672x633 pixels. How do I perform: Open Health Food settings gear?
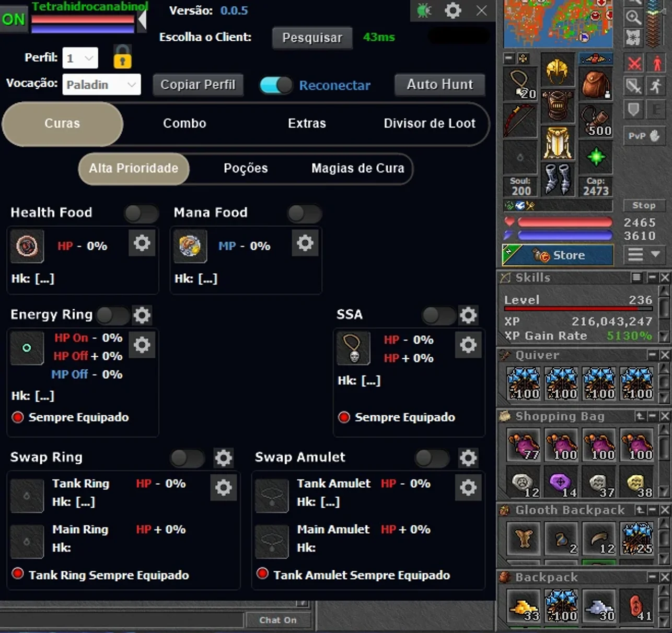(142, 243)
